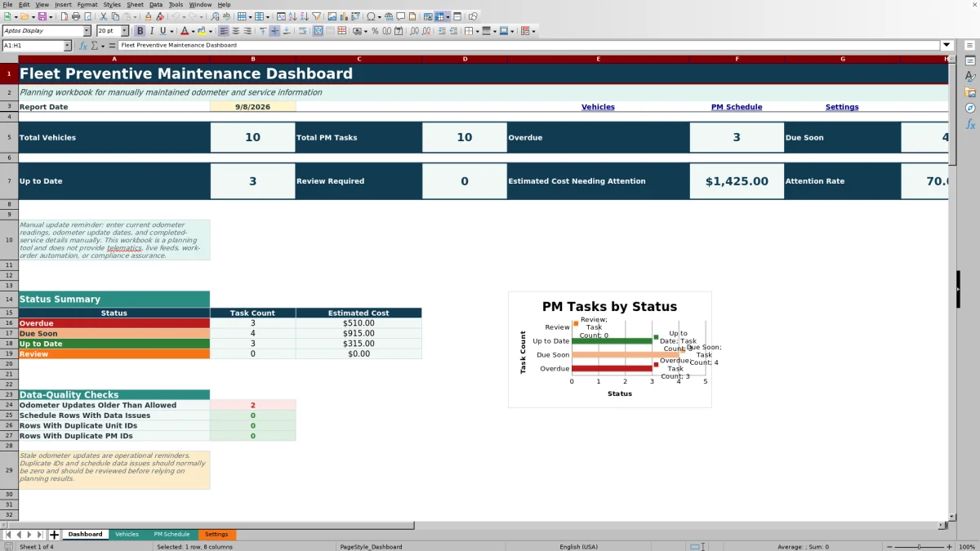This screenshot has height=551, width=980.
Task: Open Font Color dropdown arrow
Action: pyautogui.click(x=193, y=31)
